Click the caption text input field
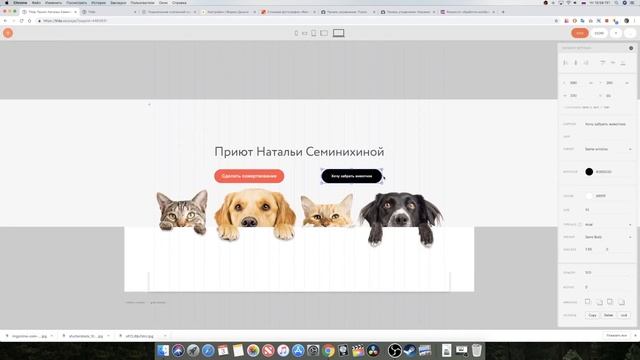The image size is (640, 360). (x=608, y=124)
